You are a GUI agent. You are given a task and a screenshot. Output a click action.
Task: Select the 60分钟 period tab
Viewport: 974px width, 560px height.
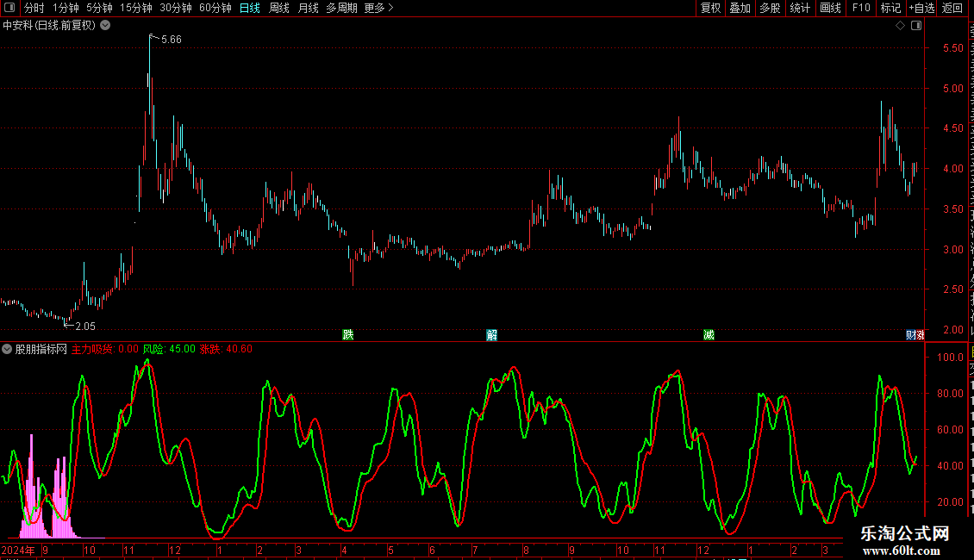(x=215, y=8)
